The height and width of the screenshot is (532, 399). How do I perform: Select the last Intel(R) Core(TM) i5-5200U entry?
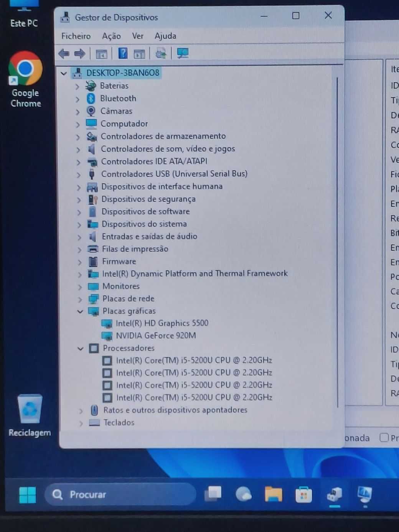(194, 398)
